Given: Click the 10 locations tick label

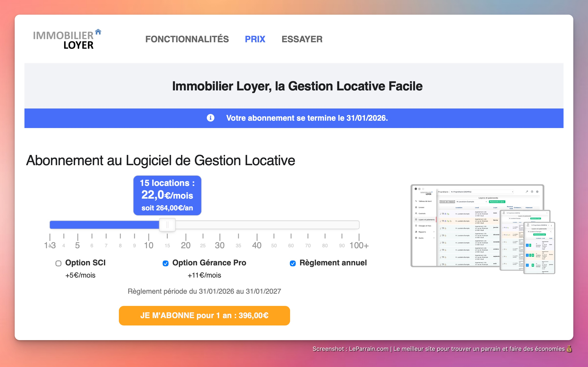Looking at the screenshot, I should 148,245.
